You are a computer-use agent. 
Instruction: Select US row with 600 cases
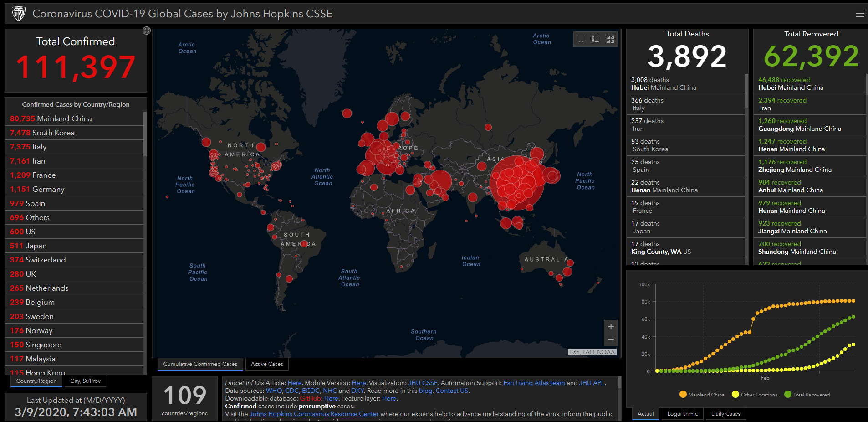point(74,232)
